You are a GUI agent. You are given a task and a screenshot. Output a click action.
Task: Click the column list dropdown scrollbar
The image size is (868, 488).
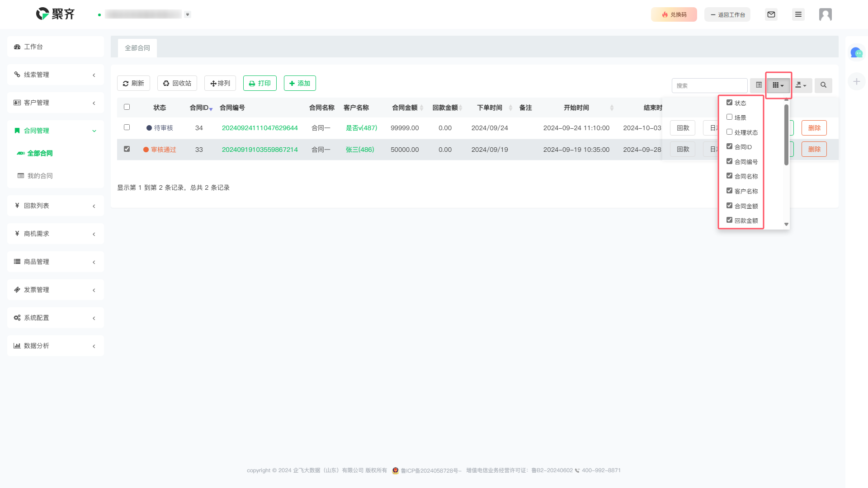[786, 135]
